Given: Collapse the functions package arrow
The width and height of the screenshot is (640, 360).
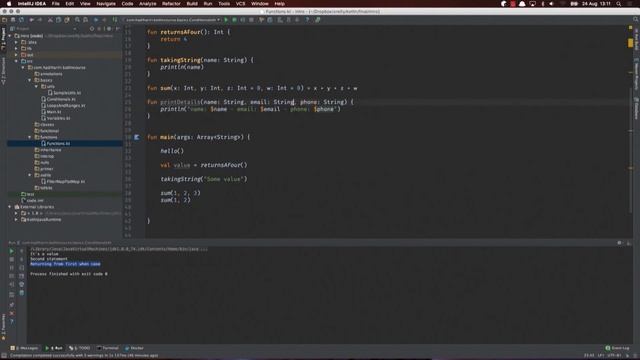Looking at the screenshot, I should 30,137.
